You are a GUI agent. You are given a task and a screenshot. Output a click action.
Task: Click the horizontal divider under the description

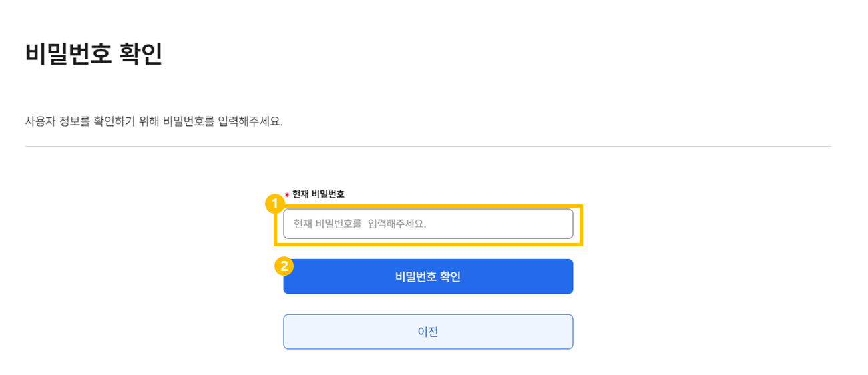click(428, 146)
